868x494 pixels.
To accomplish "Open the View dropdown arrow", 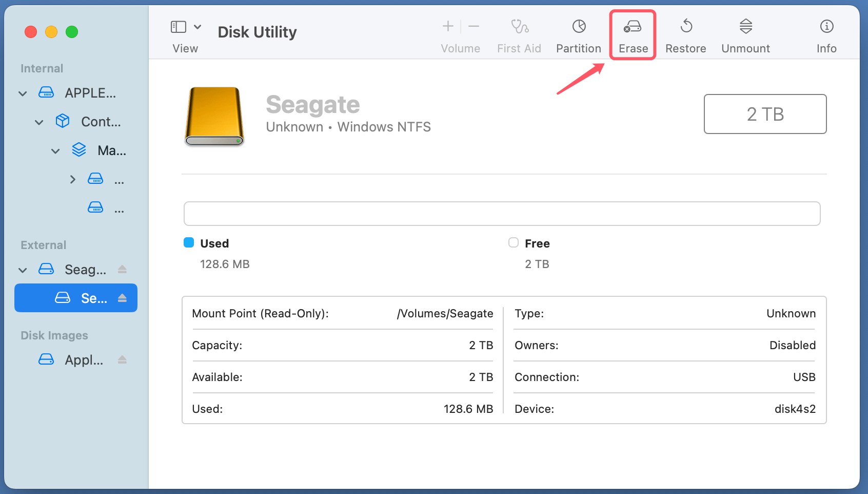I will pyautogui.click(x=198, y=26).
